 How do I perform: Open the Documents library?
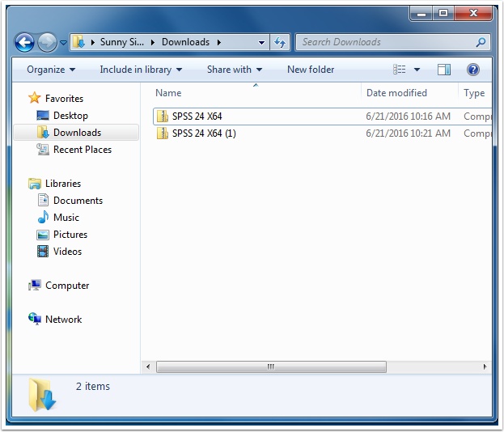[78, 201]
